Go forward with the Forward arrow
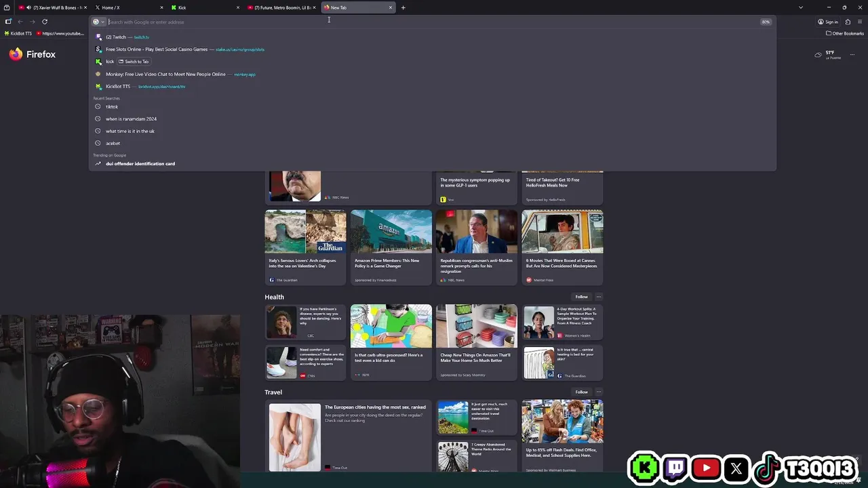The width and height of the screenshot is (868, 488). (x=32, y=22)
